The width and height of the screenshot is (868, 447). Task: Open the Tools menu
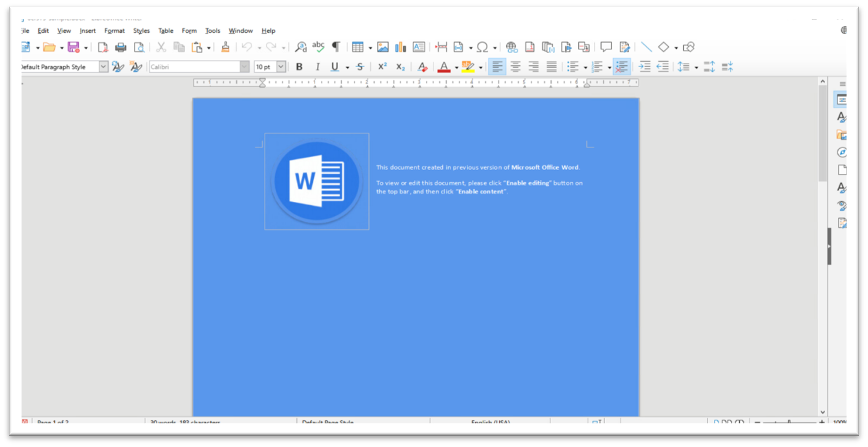click(x=212, y=31)
